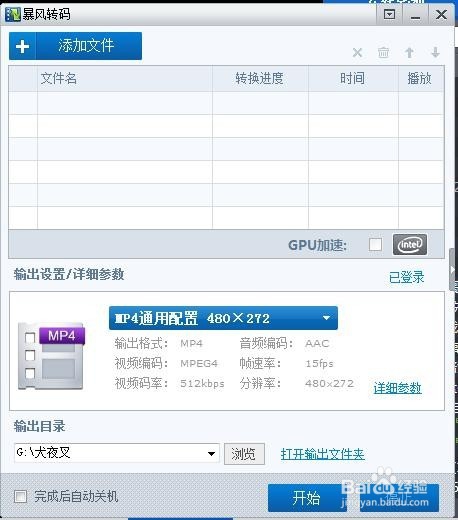The image size is (458, 520).
Task: Open 打开输出文件夹 output folder link
Action: click(322, 454)
